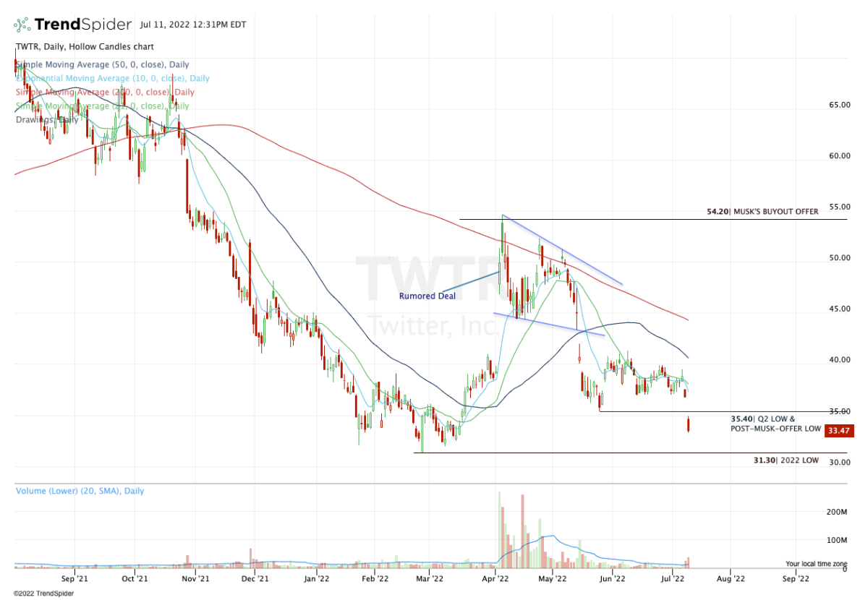
Task: Click the 35.40 Q2 Low & Post-Musk-Offer Low label
Action: (x=775, y=424)
